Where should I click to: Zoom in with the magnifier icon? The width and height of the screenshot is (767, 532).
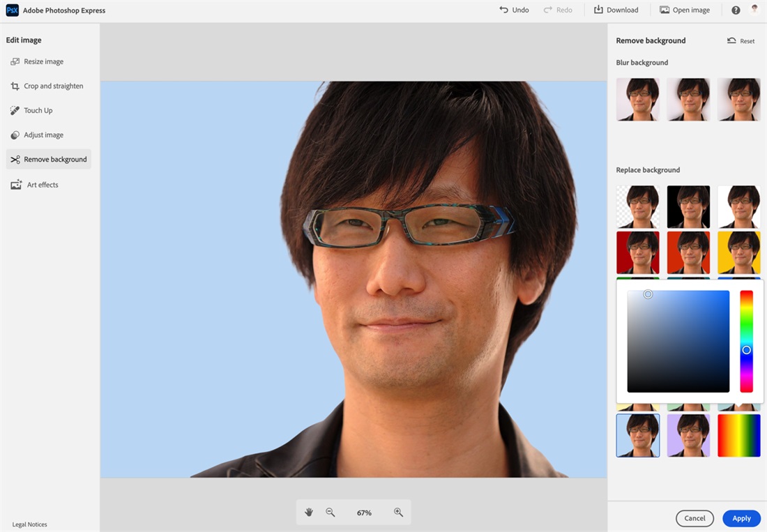(x=398, y=512)
